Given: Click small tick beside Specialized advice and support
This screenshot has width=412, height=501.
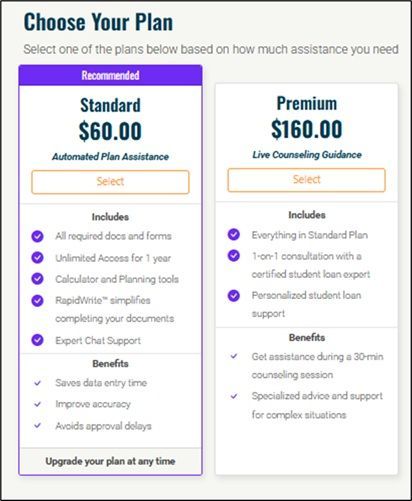Looking at the screenshot, I should (x=234, y=396).
